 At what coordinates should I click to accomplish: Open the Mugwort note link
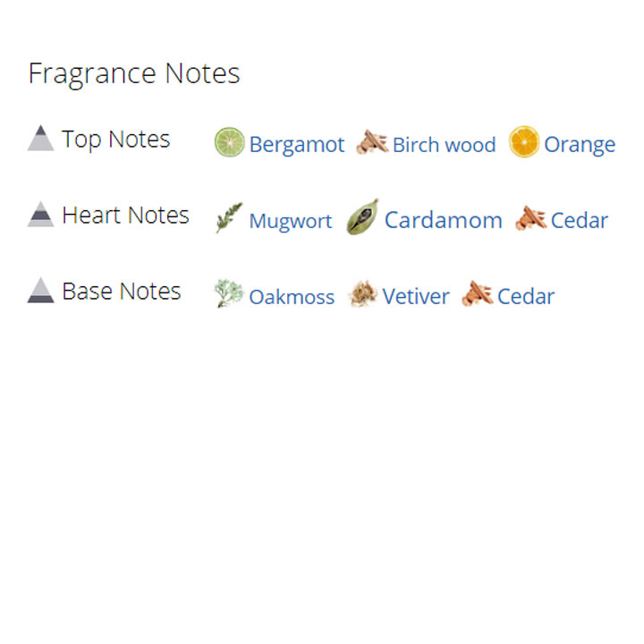[290, 221]
